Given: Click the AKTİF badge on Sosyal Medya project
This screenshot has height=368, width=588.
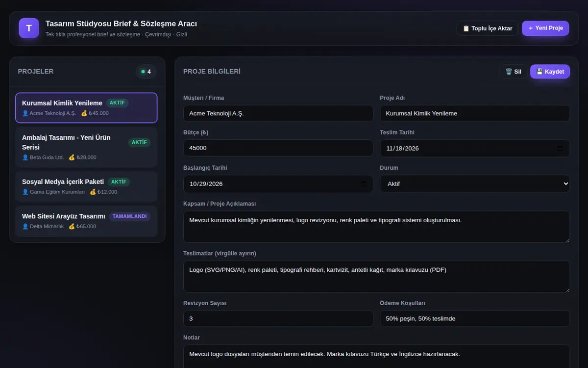Looking at the screenshot, I should click(119, 182).
